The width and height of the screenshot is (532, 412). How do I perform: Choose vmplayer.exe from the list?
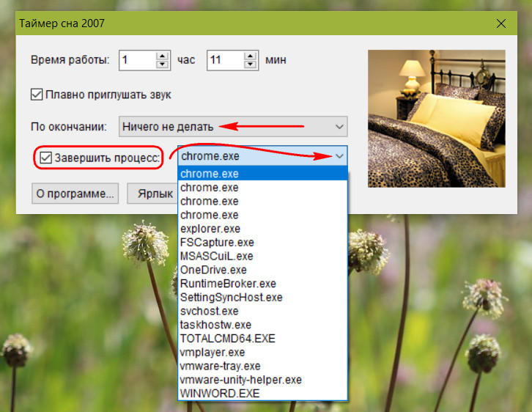click(262, 353)
